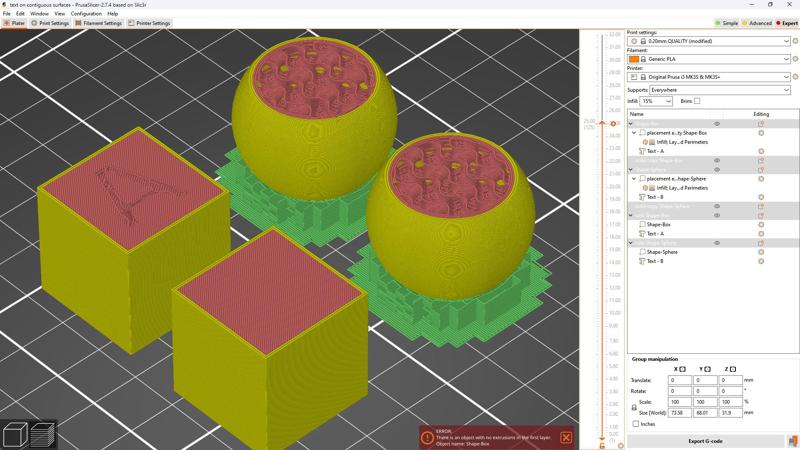Select the Expert mode

786,23
